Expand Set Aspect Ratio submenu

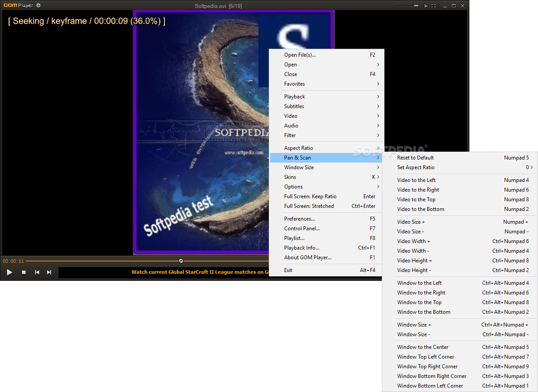tap(460, 167)
